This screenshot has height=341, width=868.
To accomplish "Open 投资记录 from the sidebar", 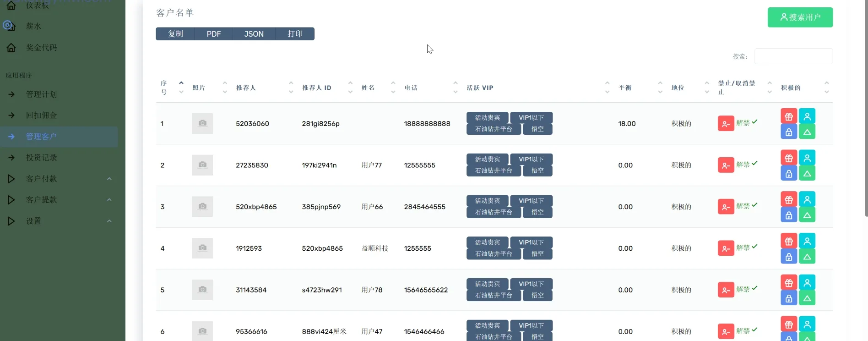I will pos(41,158).
